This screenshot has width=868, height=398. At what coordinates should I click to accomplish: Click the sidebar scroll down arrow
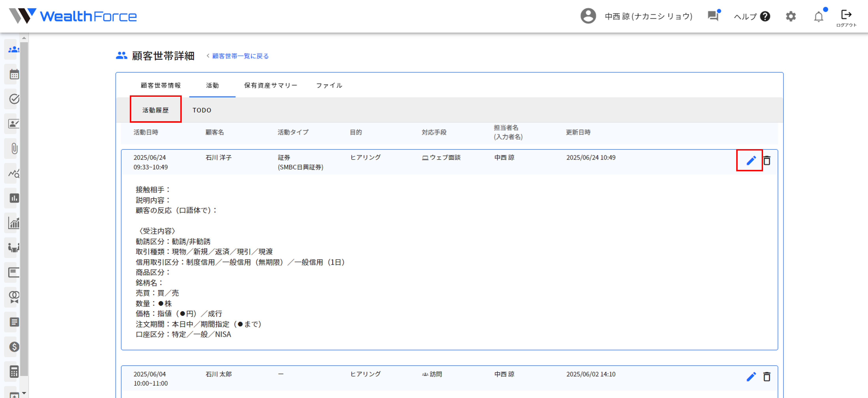(24, 393)
